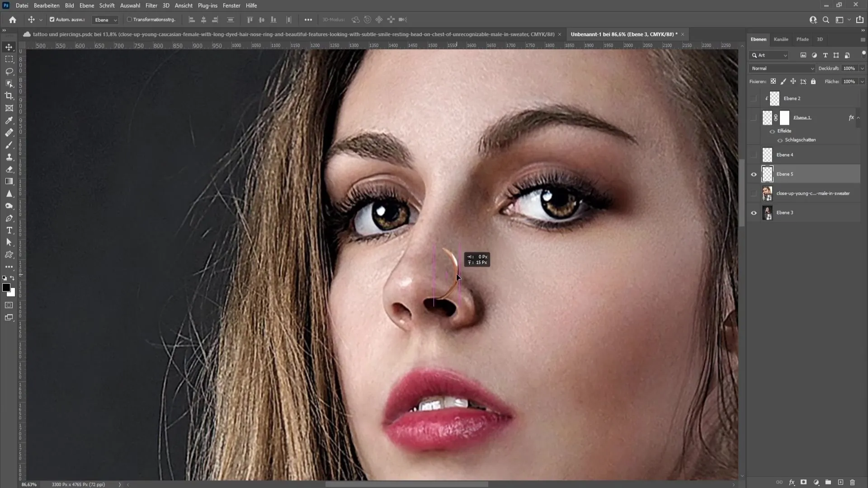
Task: Expand the Transformationsstrg dropdown
Action: pyautogui.click(x=152, y=20)
